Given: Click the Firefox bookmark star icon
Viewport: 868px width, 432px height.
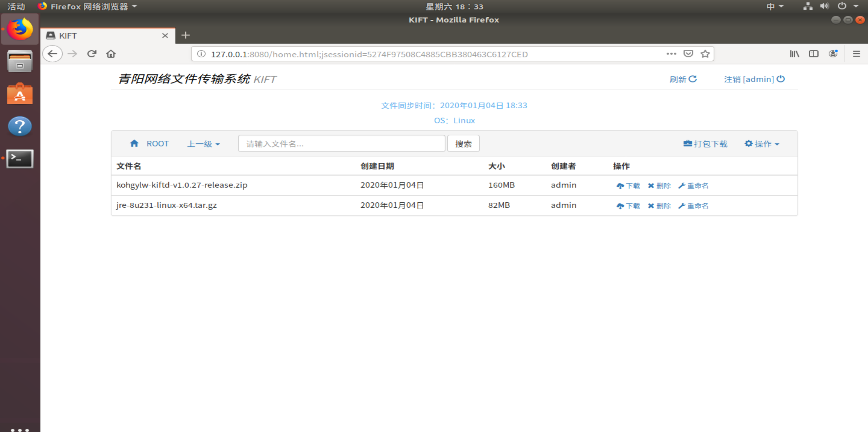Looking at the screenshot, I should click(705, 54).
